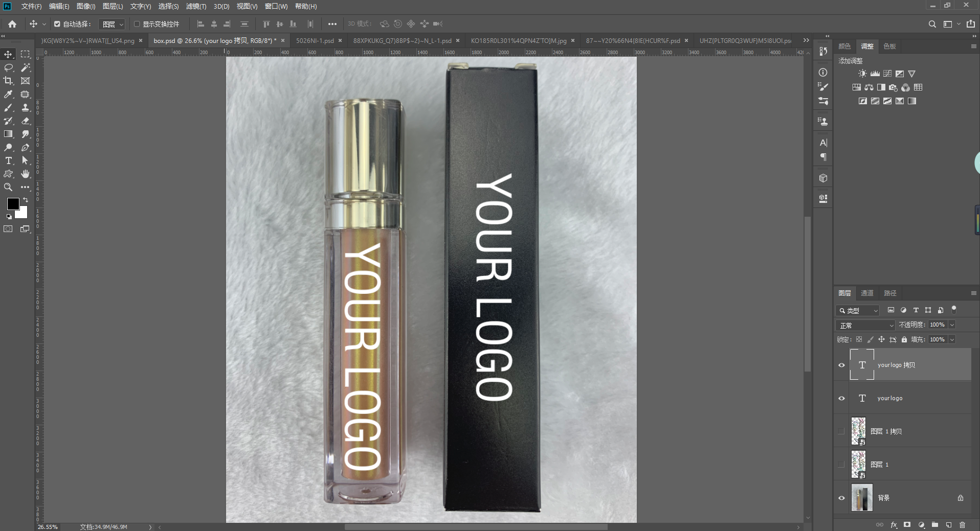Show the '图层 1' layer

(841, 465)
